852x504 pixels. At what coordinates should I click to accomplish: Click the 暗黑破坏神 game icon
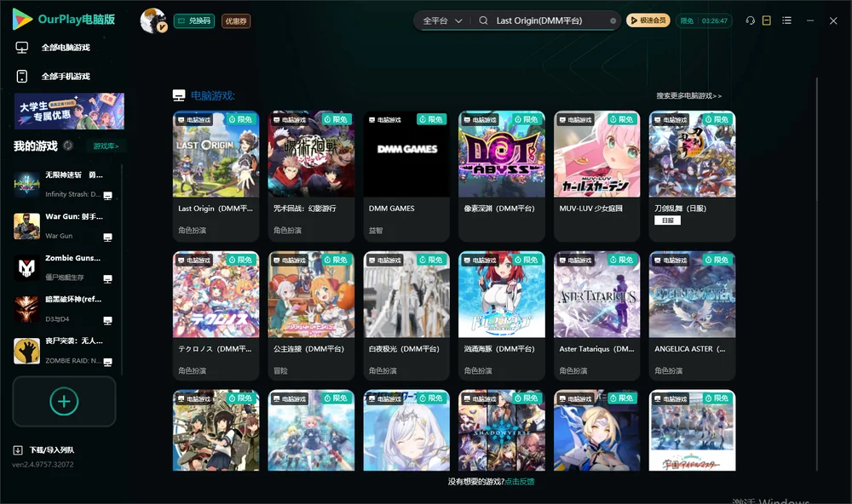(26, 309)
